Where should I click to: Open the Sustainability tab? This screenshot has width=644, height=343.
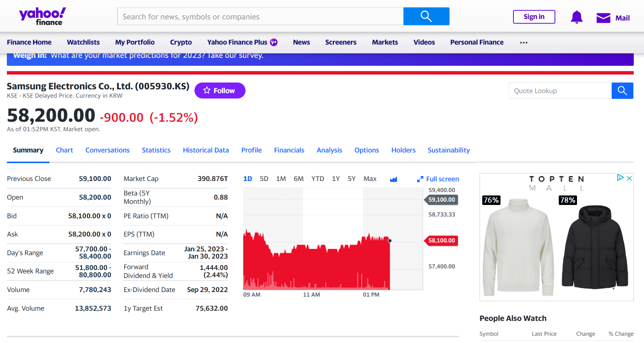pyautogui.click(x=449, y=150)
